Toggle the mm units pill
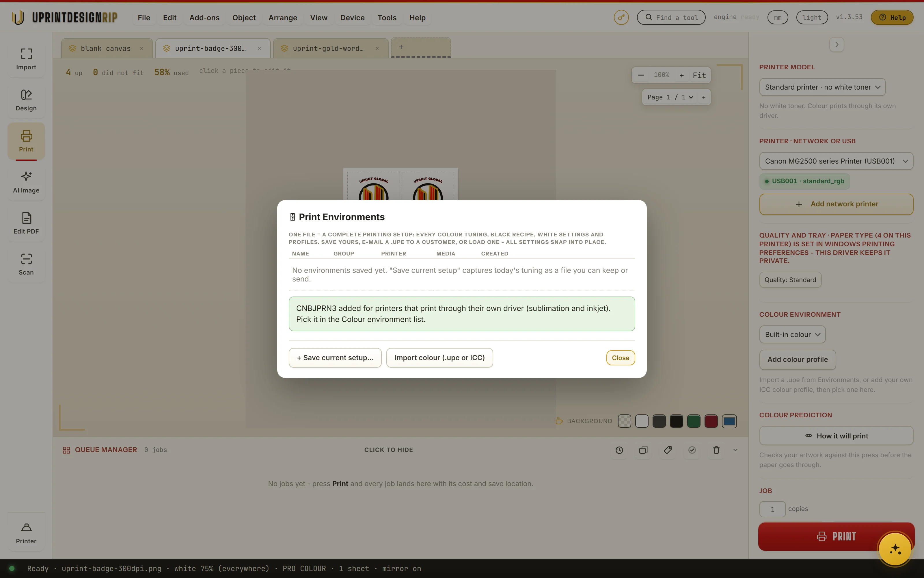Viewport: 924px width, 578px height. pyautogui.click(x=778, y=18)
